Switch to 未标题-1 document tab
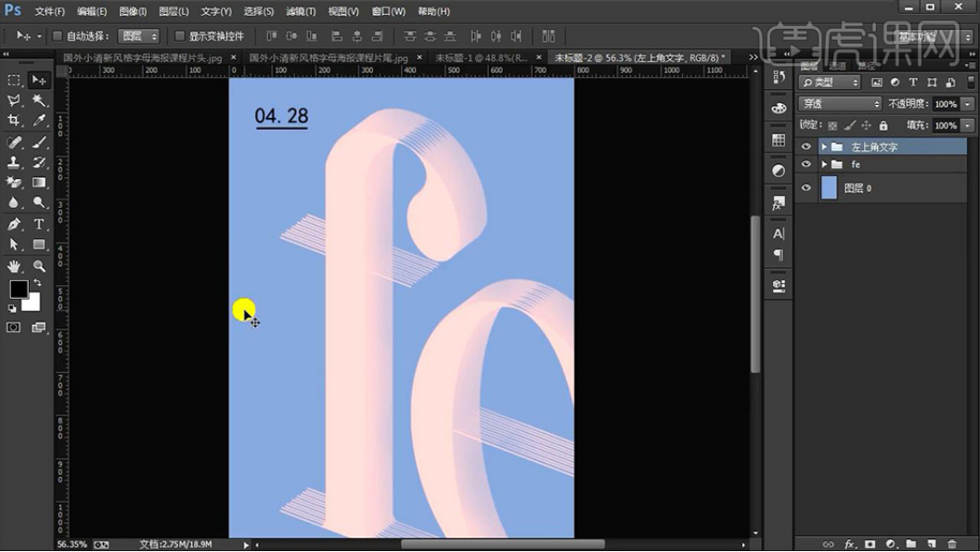The height and width of the screenshot is (552, 980). 482,58
